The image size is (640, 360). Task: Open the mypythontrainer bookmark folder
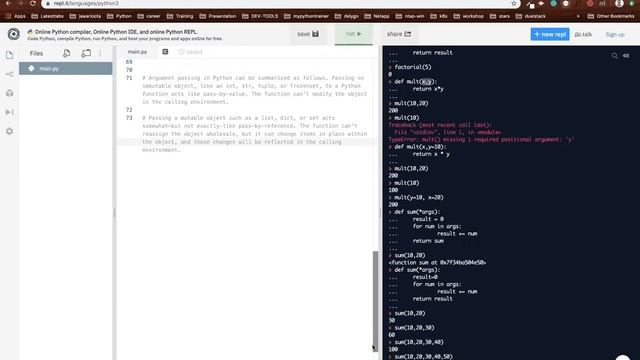point(307,16)
